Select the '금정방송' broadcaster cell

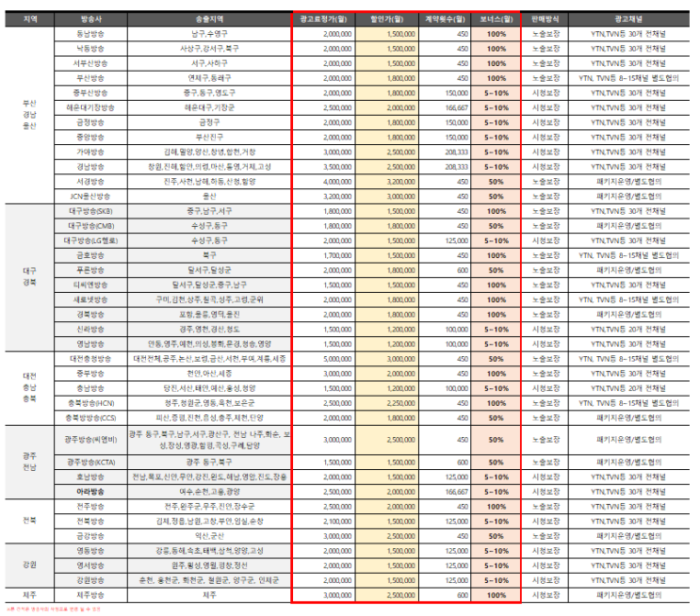(90, 122)
